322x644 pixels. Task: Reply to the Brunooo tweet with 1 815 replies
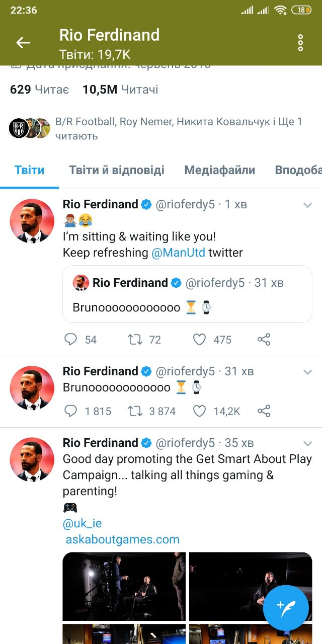(71, 411)
